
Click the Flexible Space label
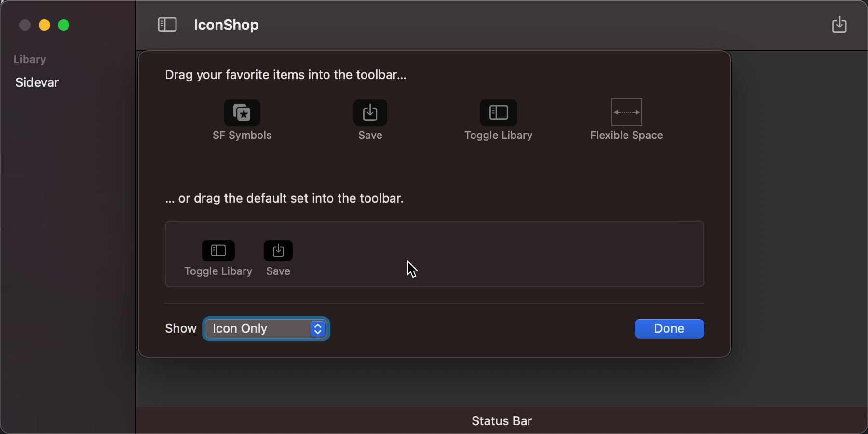[626, 136]
